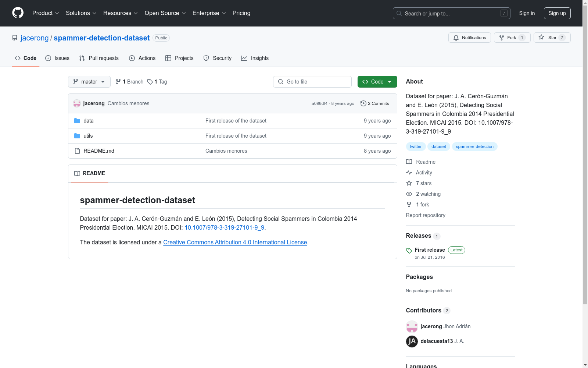Image resolution: width=588 pixels, height=368 pixels.
Task: Click the README book icon in file header
Action: [x=77, y=173]
